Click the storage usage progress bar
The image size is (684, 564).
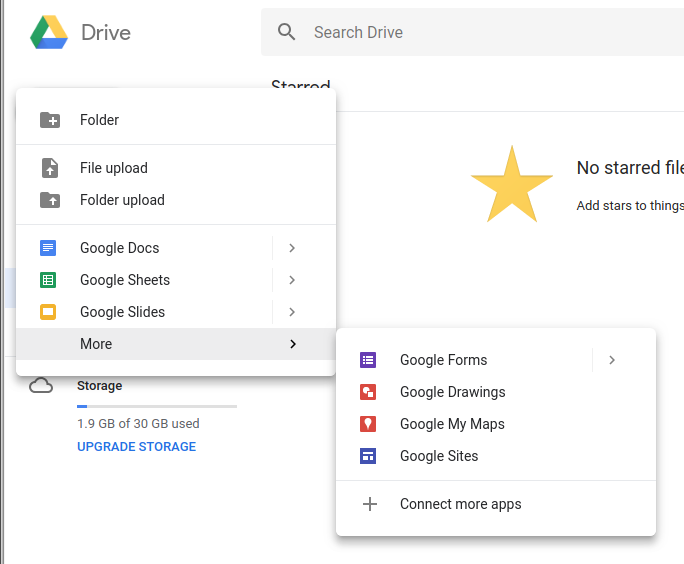tap(157, 407)
